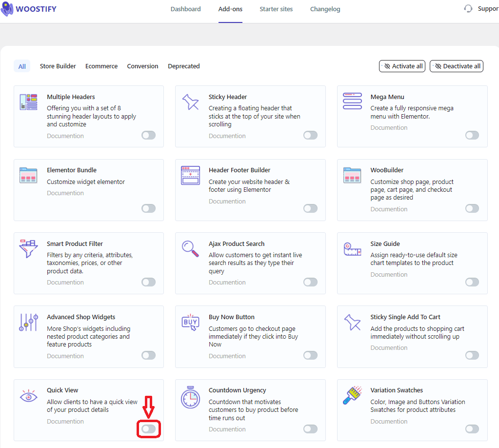Viewport: 499px width, 448px height.
Task: Click the Ajax Product Search magnifier icon
Action: [x=190, y=248]
